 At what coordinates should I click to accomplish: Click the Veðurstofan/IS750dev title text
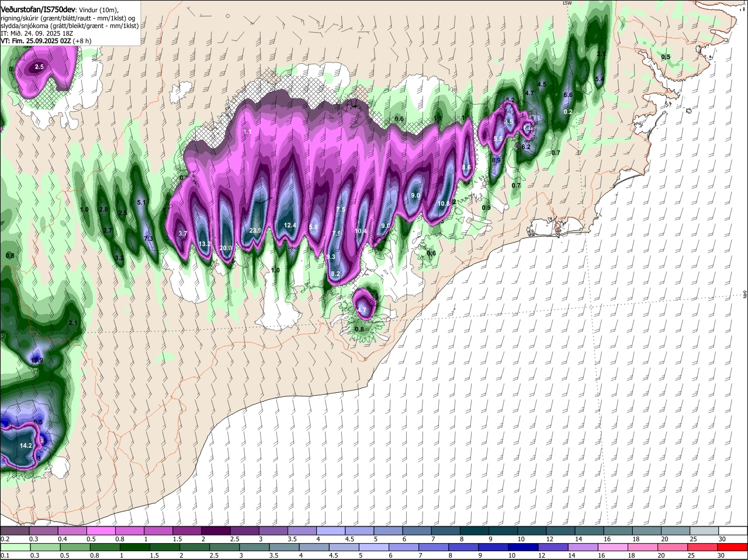[38, 9]
